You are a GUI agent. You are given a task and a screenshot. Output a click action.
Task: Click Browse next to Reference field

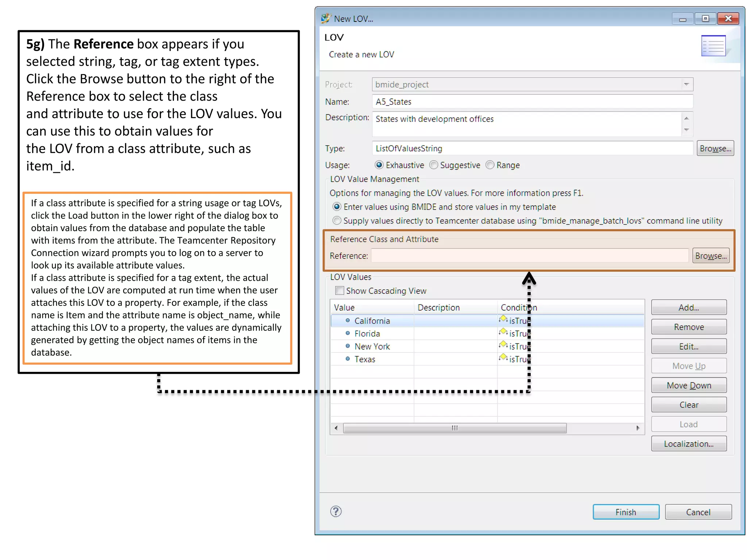click(x=711, y=256)
